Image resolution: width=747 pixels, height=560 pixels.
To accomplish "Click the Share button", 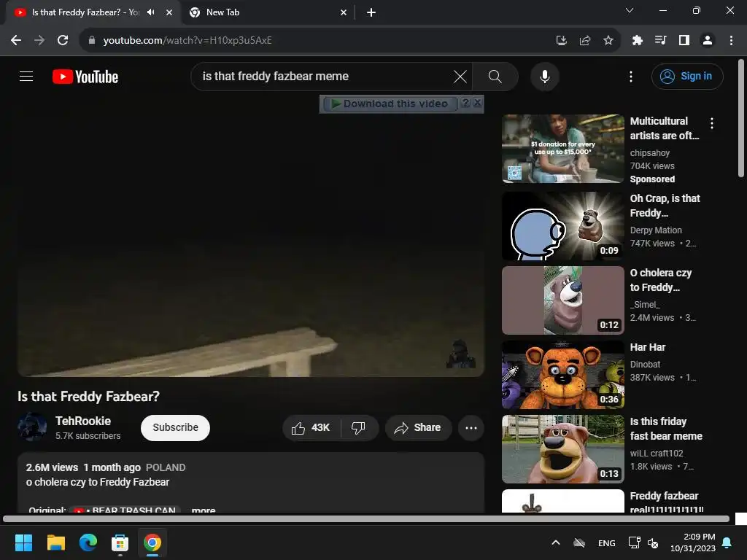I will coord(418,427).
